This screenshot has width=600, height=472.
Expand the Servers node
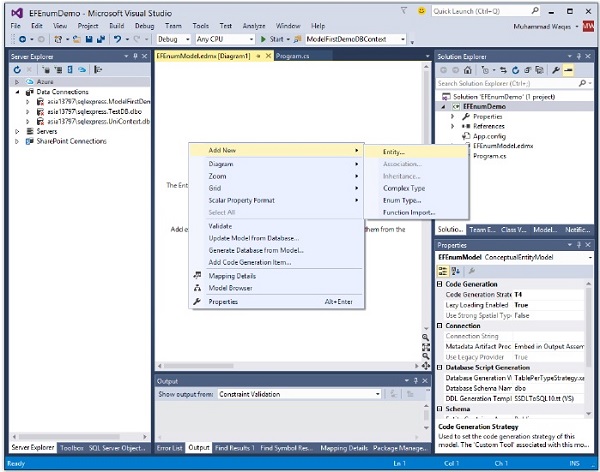(16, 131)
